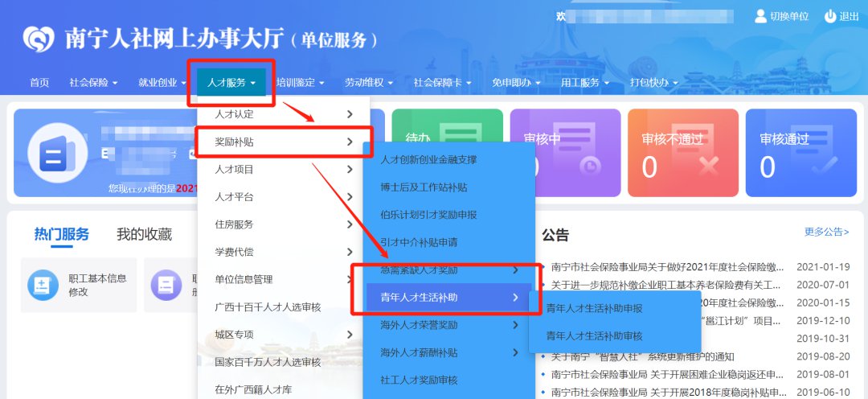Open 海外人才荣誉奖励 submenu

(x=449, y=325)
